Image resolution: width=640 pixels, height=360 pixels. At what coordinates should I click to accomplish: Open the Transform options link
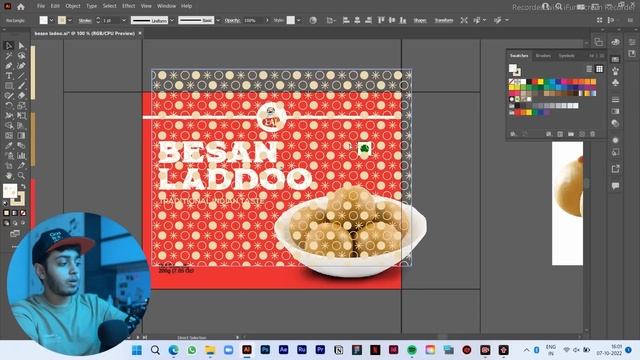[444, 20]
